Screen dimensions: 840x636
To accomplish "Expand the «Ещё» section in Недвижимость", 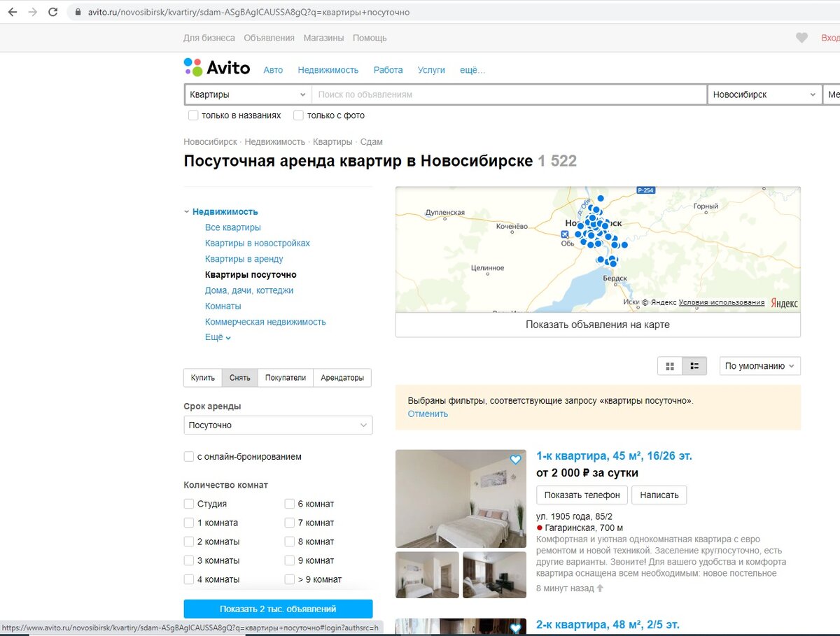I will coord(214,337).
